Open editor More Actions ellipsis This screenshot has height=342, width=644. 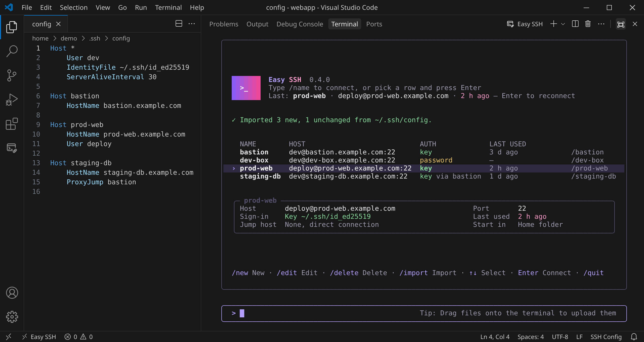coord(192,24)
